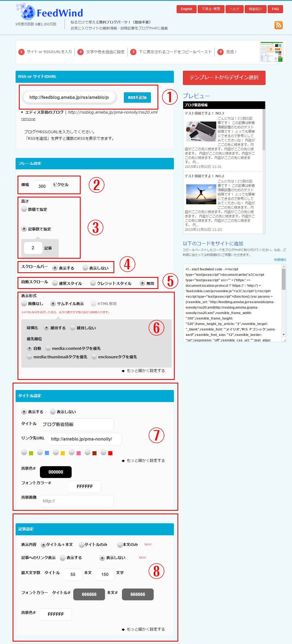
Task: Pick the brown title color preset
Action: pos(87,453)
